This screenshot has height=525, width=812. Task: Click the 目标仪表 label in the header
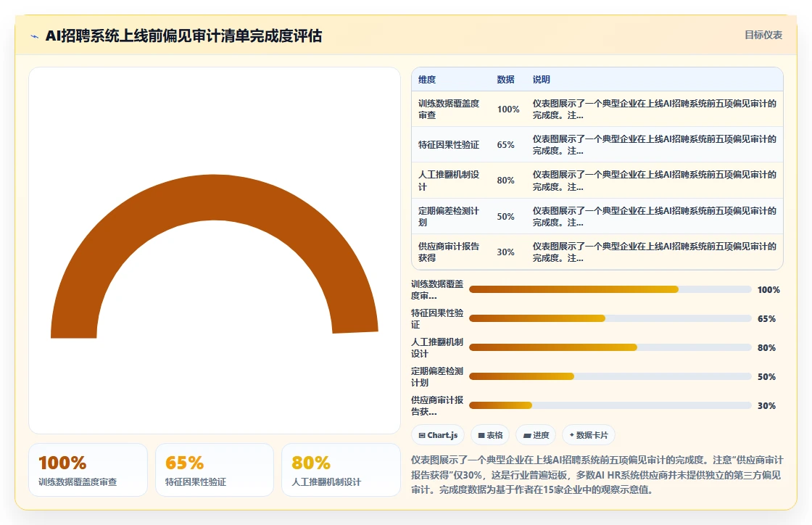[763, 36]
